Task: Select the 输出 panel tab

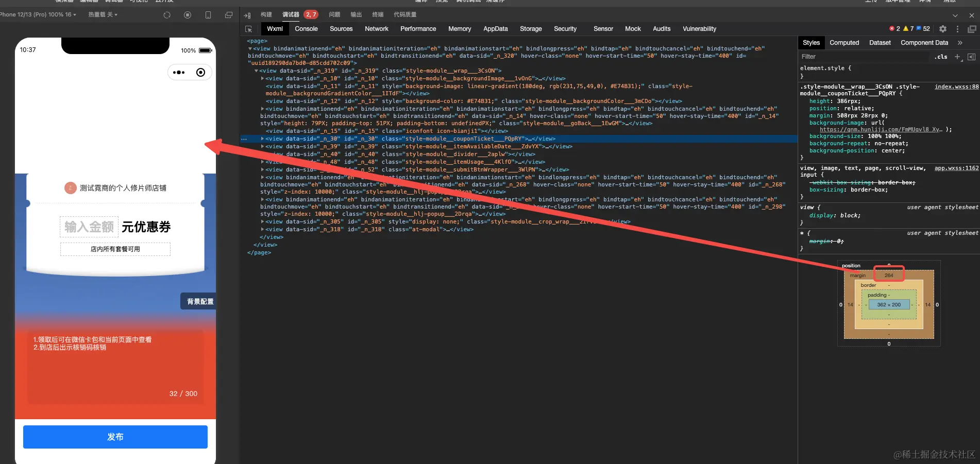Action: [356, 15]
